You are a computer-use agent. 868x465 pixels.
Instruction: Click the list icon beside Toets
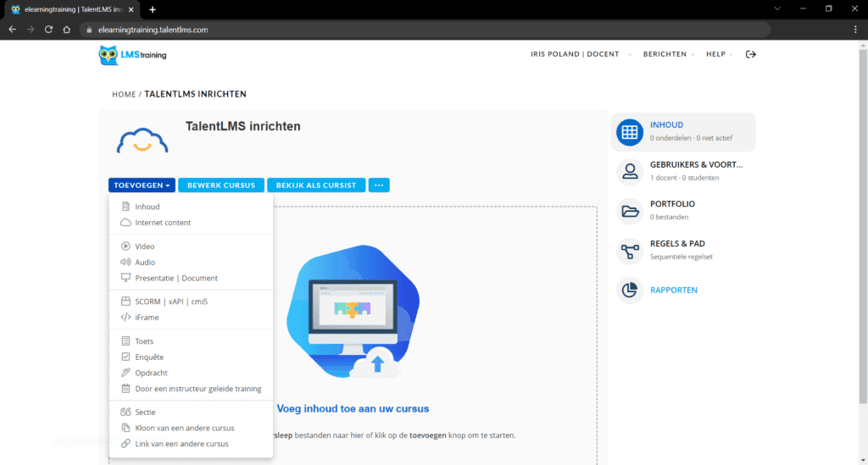click(125, 341)
